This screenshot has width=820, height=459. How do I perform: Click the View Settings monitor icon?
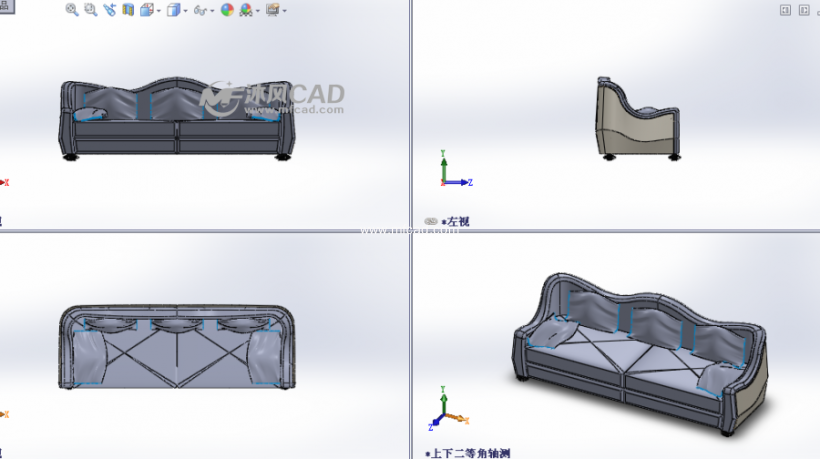(x=272, y=9)
